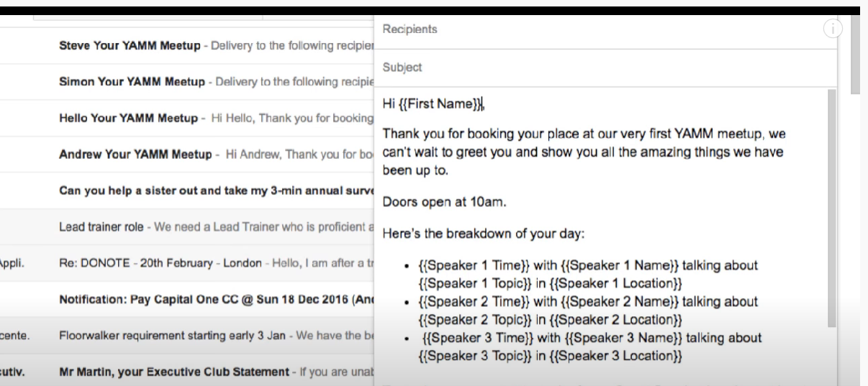The image size is (868, 386).
Task: Open the Pay Capital One CC notification
Action: pos(216,299)
